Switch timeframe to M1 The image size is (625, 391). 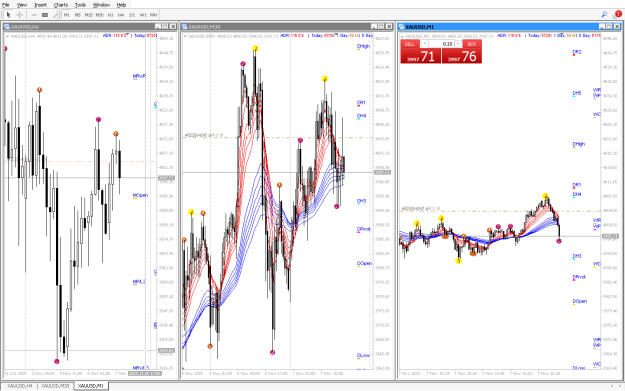67,15
